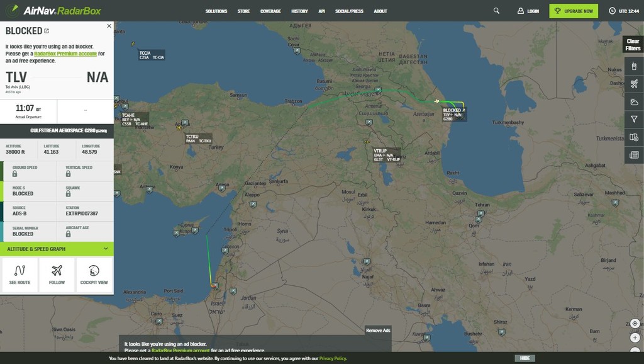Click the longitude value 48.579

pyautogui.click(x=89, y=152)
